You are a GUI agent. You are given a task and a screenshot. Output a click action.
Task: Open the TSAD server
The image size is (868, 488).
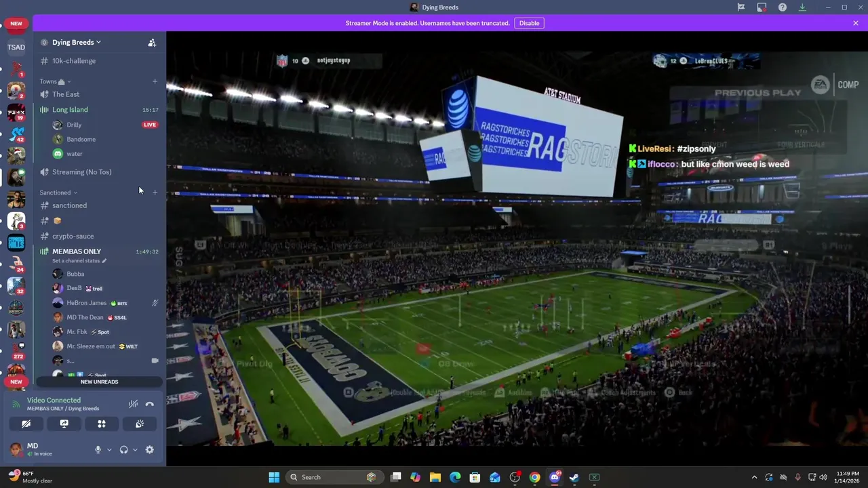16,47
